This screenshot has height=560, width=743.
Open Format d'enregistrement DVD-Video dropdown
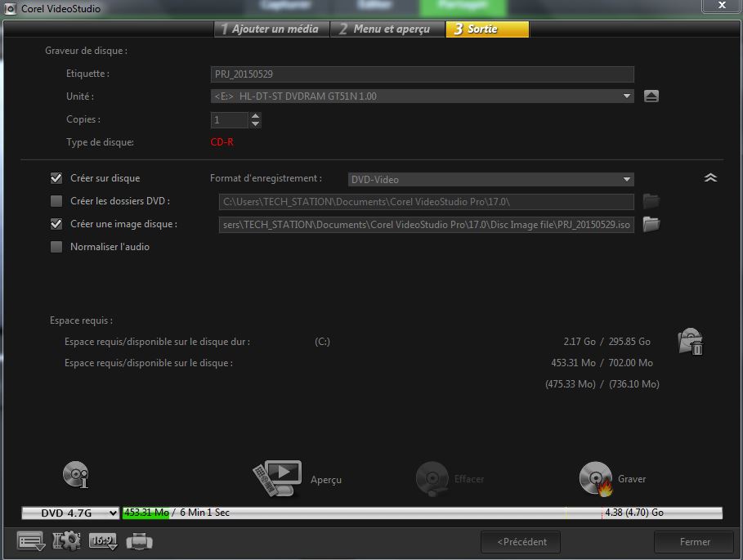[x=491, y=180]
